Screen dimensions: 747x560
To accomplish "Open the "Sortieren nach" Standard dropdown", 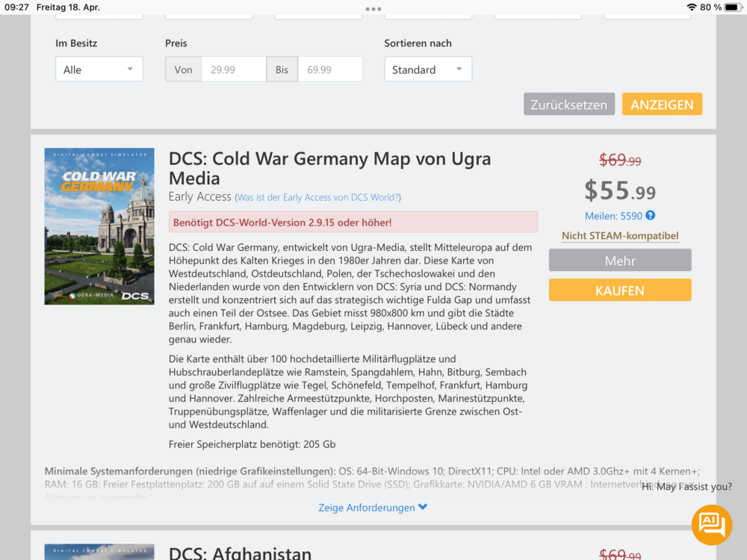I will [x=428, y=69].
